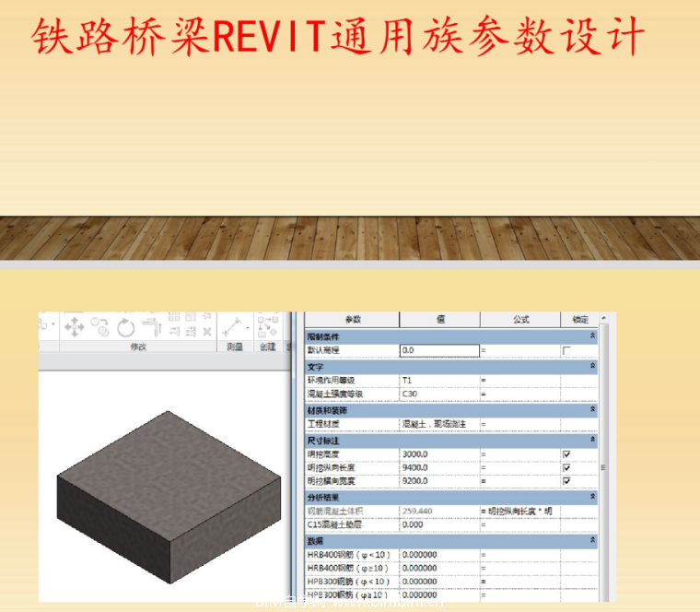Click the 公式 column header
The height and width of the screenshot is (612, 700).
click(x=520, y=320)
